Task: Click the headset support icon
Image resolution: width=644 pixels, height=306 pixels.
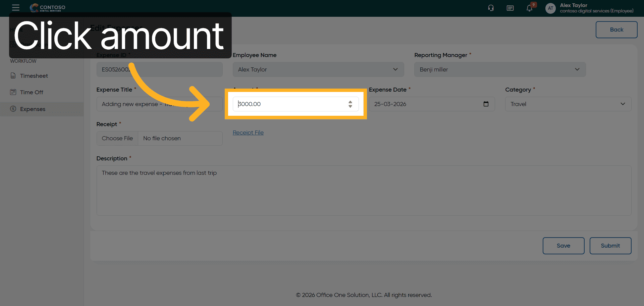Action: click(x=491, y=8)
